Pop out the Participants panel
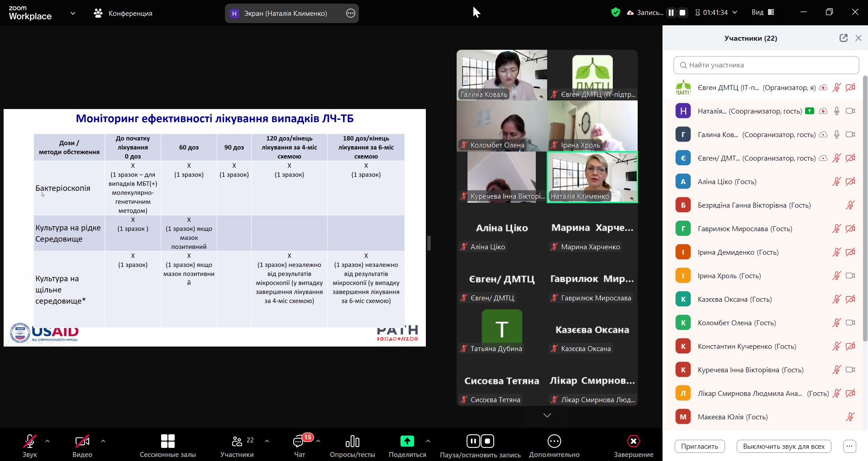 click(x=843, y=38)
